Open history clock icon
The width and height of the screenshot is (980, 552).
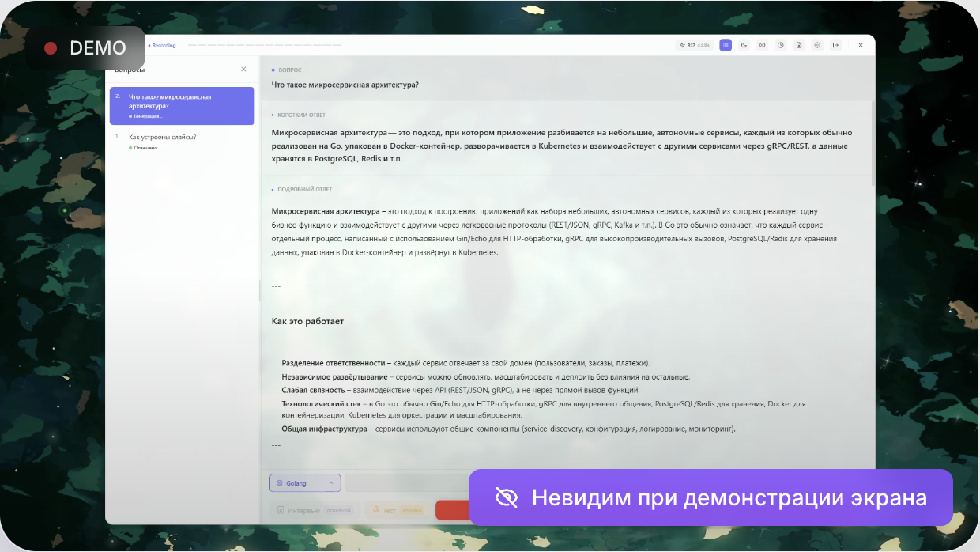(x=781, y=45)
